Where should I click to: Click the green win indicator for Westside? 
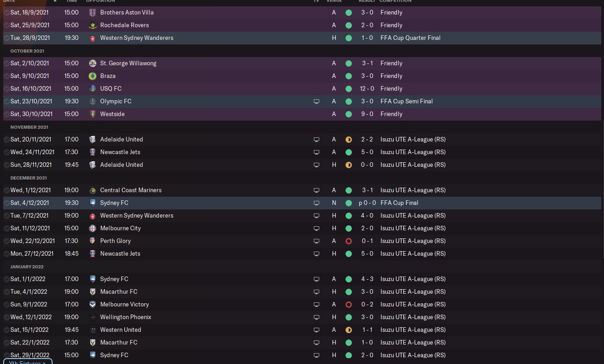[x=348, y=114]
